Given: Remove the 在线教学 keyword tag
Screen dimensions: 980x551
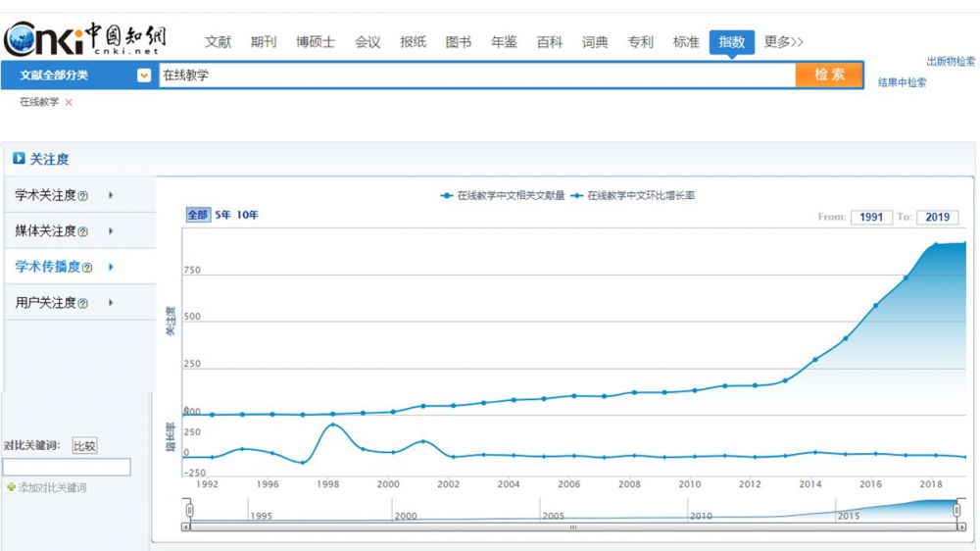Looking at the screenshot, I should click(69, 102).
